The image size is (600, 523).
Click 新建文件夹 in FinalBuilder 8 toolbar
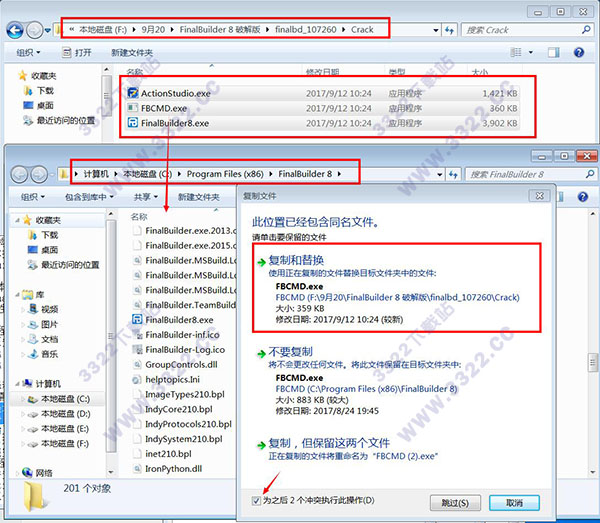pyautogui.click(x=199, y=197)
